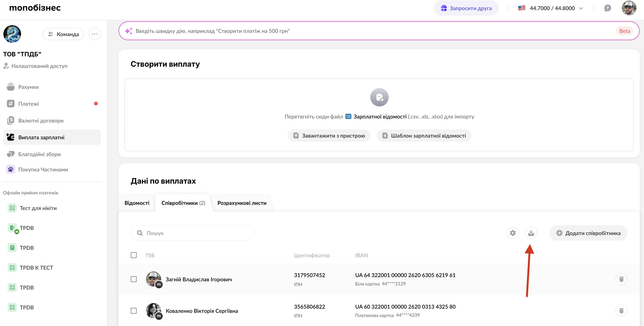Download Шаблон зарплатної відомості
644x326 pixels.
pyautogui.click(x=424, y=135)
